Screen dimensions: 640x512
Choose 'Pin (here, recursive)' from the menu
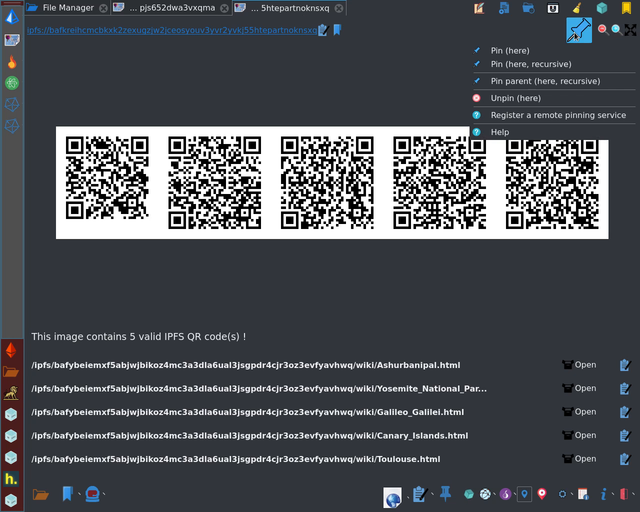531,64
